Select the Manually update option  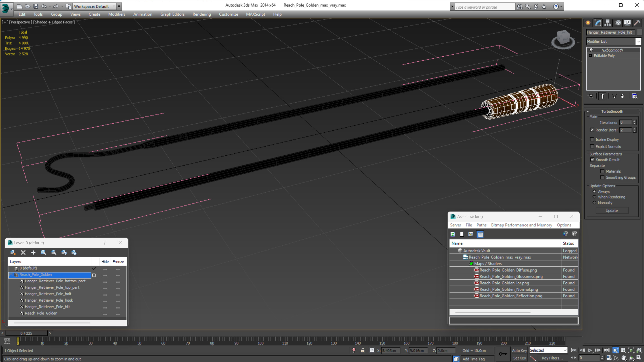[594, 203]
